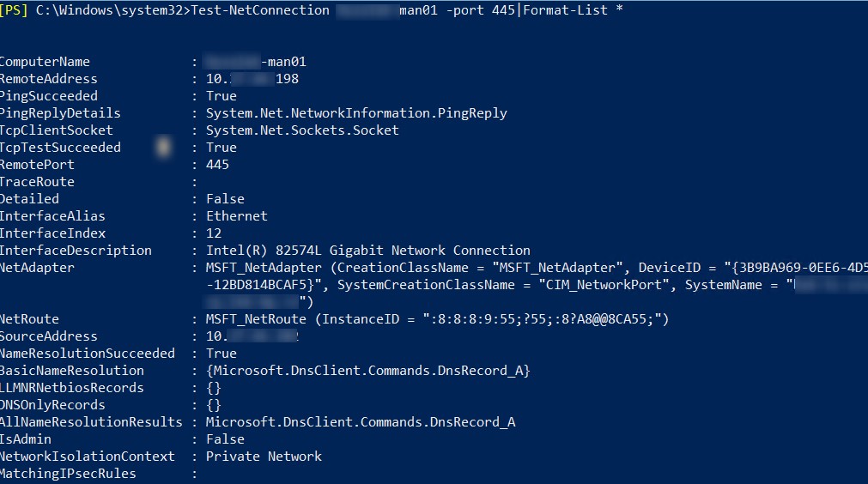Image resolution: width=868 pixels, height=484 pixels.
Task: Click the Test-NetConnection command text
Action: pos(260,10)
